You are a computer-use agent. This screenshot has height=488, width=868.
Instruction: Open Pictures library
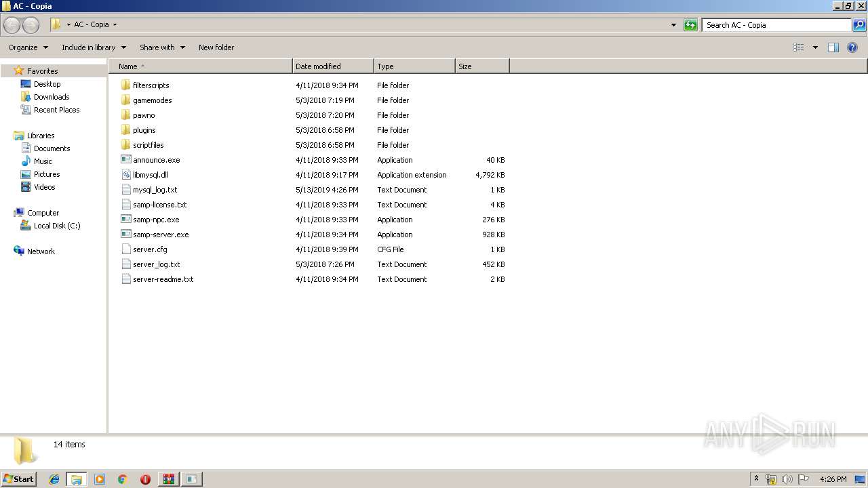pyautogui.click(x=47, y=174)
